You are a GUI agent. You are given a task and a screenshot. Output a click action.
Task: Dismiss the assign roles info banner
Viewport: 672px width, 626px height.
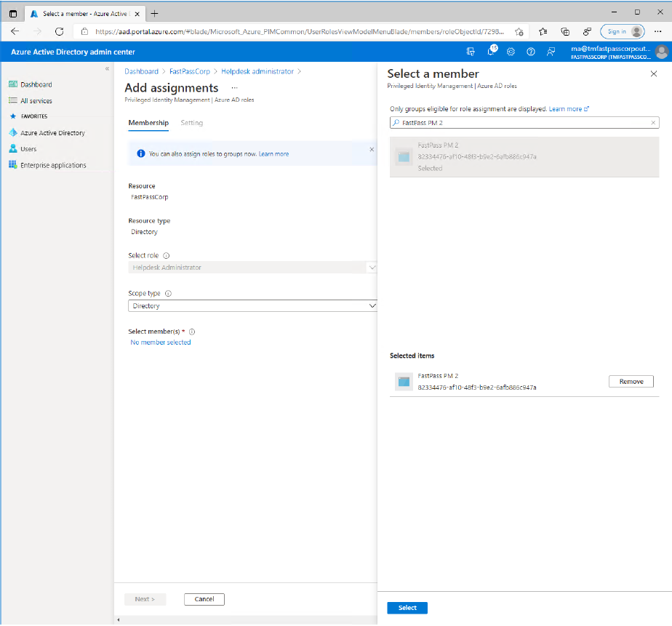coord(371,149)
